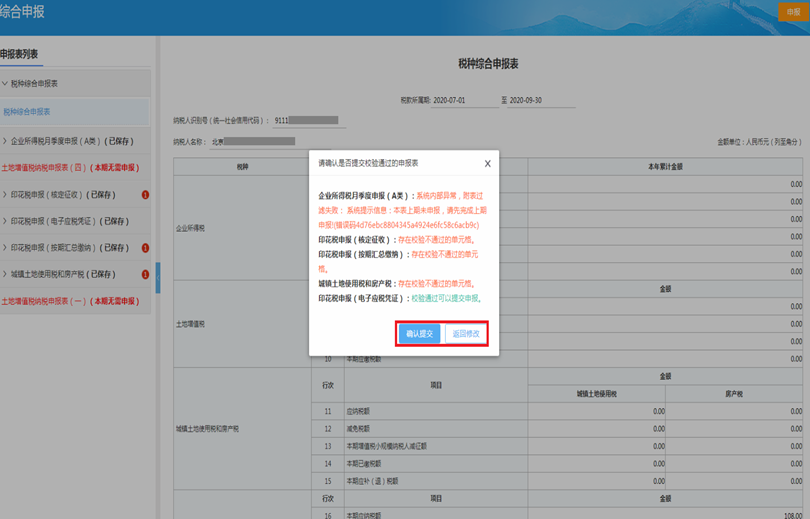
Task: Click 本年累计金额 column header
Action: tap(665, 167)
